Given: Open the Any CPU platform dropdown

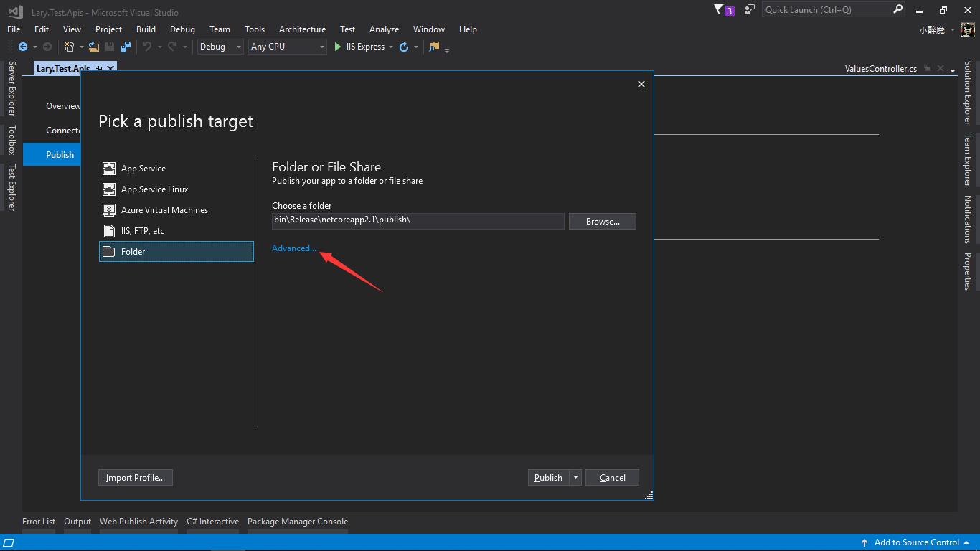Looking at the screenshot, I should 288,47.
